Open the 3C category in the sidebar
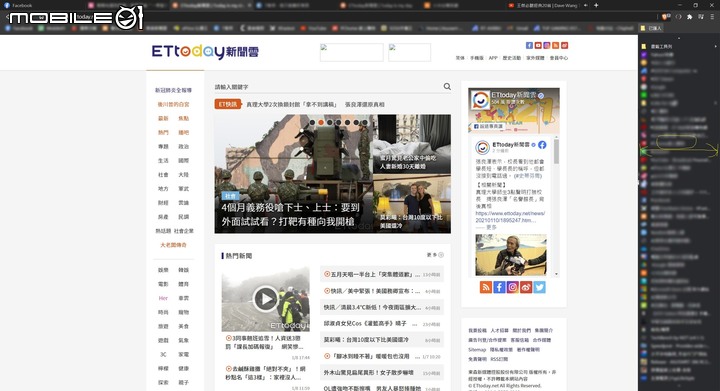Viewport: 720px width, 391px height. click(163, 354)
